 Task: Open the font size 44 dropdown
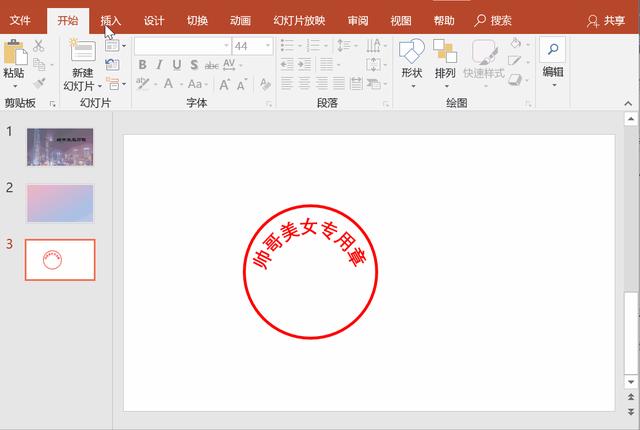[268, 46]
